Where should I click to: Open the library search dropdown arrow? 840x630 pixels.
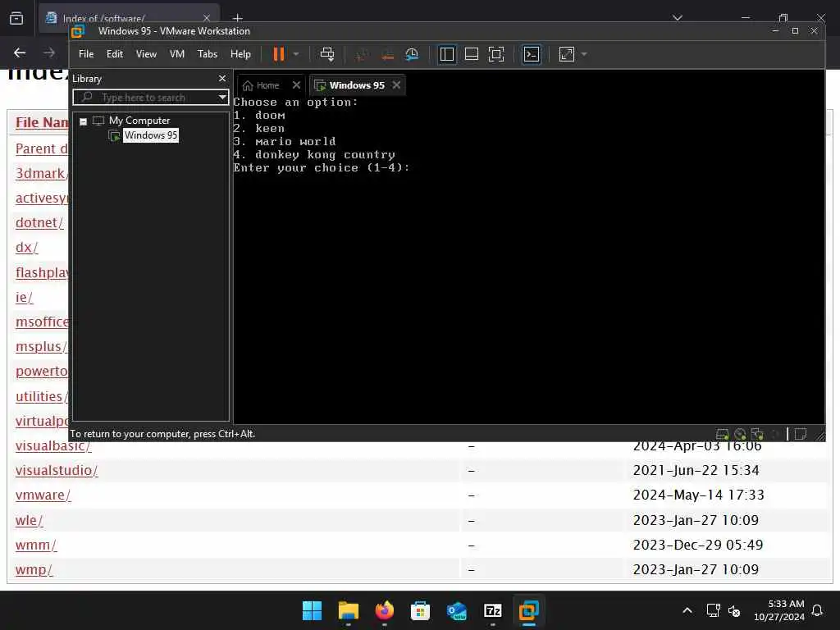pos(222,98)
